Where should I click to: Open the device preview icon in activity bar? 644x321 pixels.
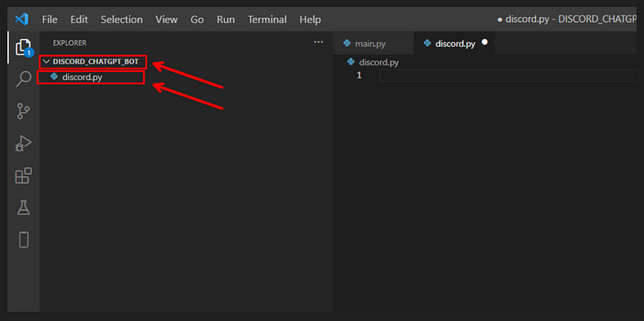tap(24, 239)
